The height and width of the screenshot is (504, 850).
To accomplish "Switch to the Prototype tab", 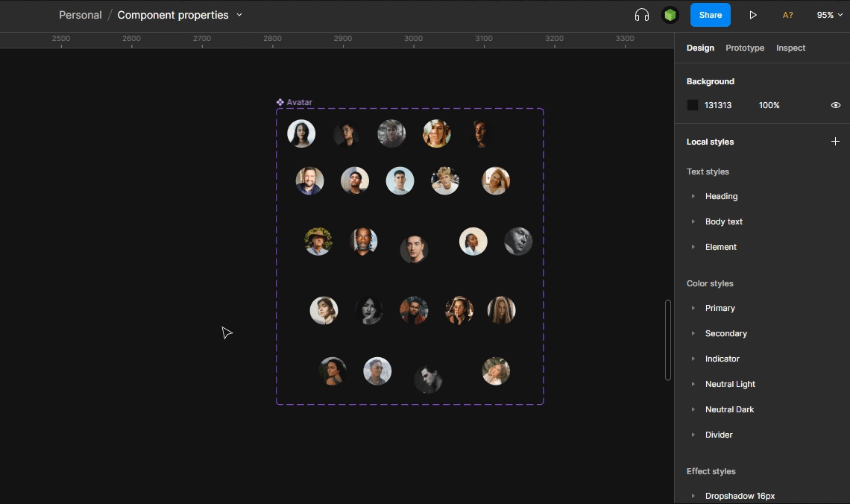I will pyautogui.click(x=745, y=48).
